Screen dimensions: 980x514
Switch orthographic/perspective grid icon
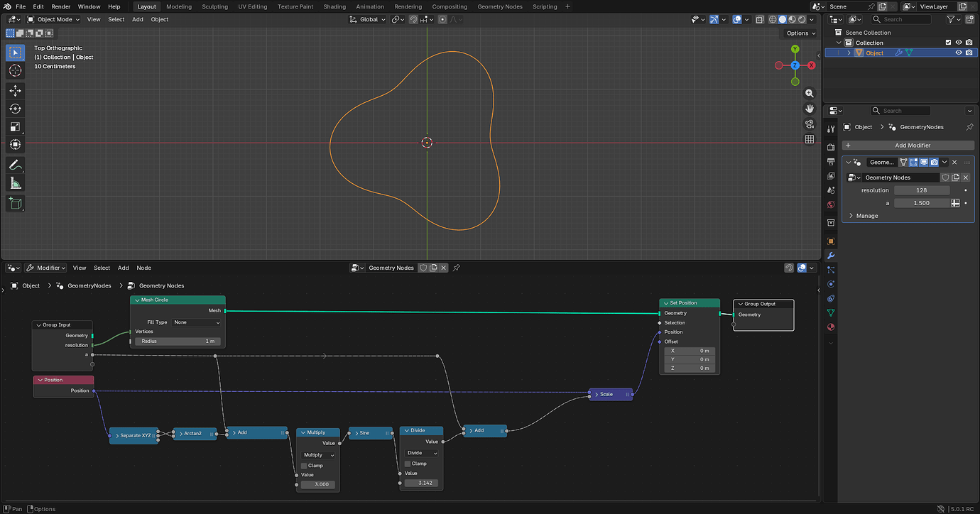(x=810, y=139)
